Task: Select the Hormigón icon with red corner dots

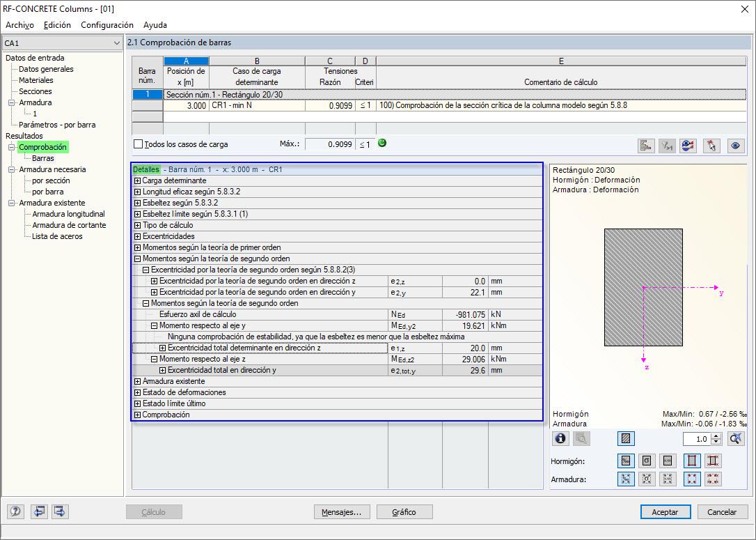Action: point(692,461)
